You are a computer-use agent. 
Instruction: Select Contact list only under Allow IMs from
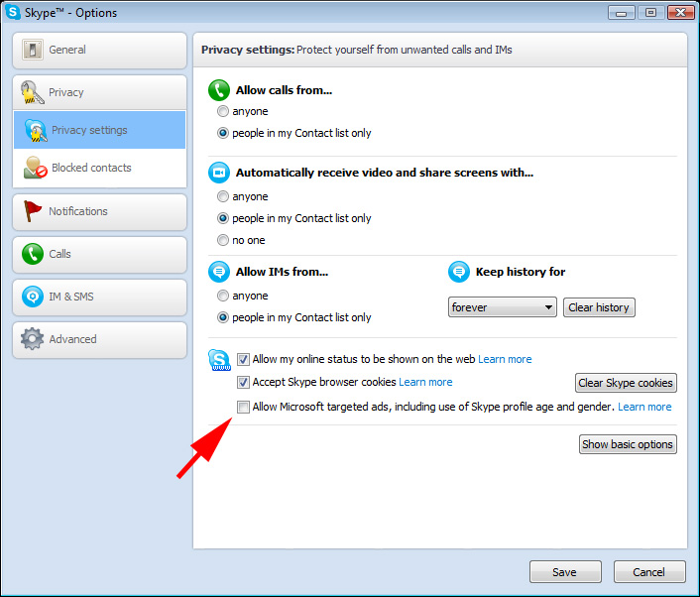[x=223, y=317]
